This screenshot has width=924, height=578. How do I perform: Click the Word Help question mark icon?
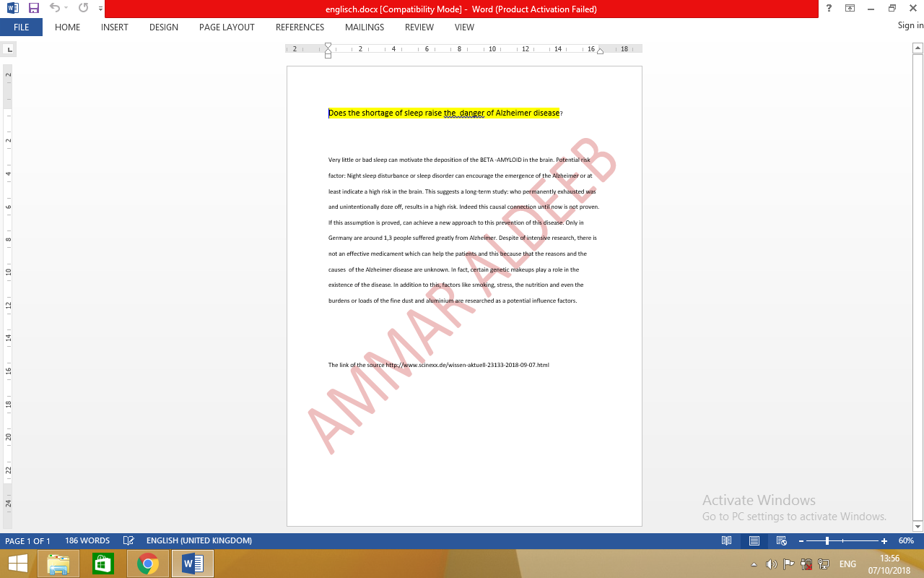(829, 9)
